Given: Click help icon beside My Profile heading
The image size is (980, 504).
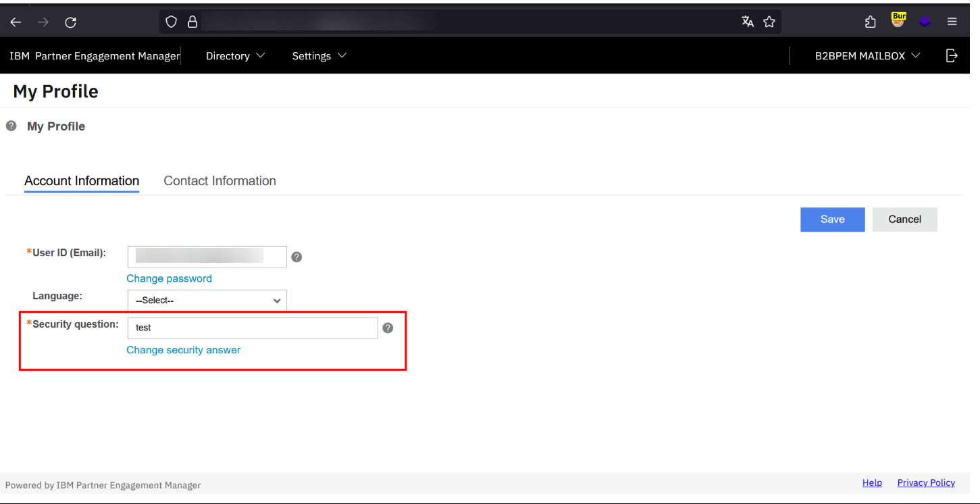Looking at the screenshot, I should tap(11, 126).
